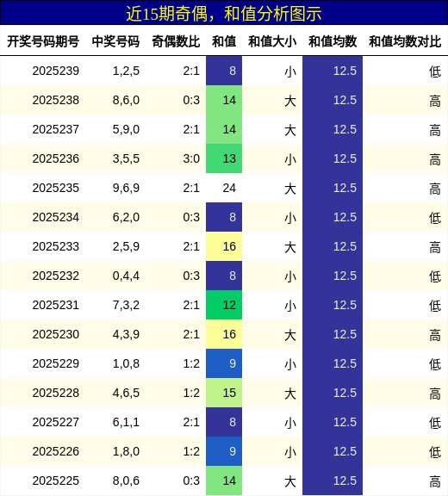Click the sum cell 16 in row 2025233
Screen dimensions: 448x496
click(x=224, y=246)
